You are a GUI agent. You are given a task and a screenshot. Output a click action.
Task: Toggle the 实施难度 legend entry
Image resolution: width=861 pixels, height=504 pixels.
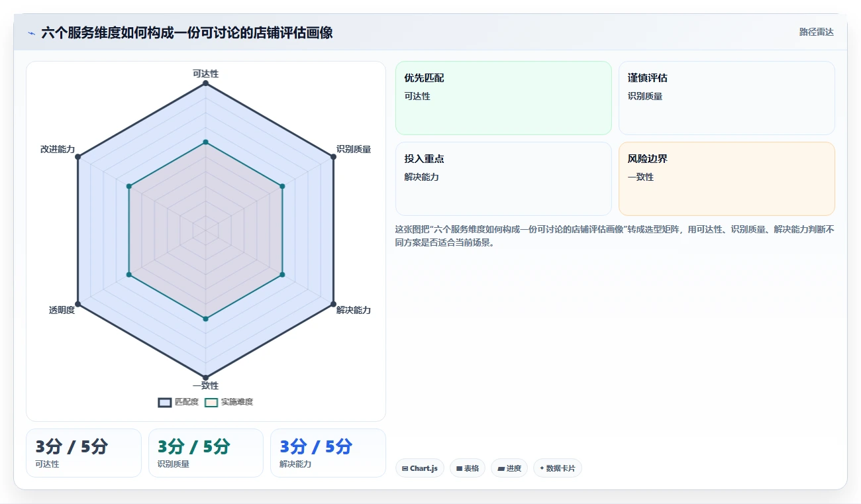(x=228, y=402)
